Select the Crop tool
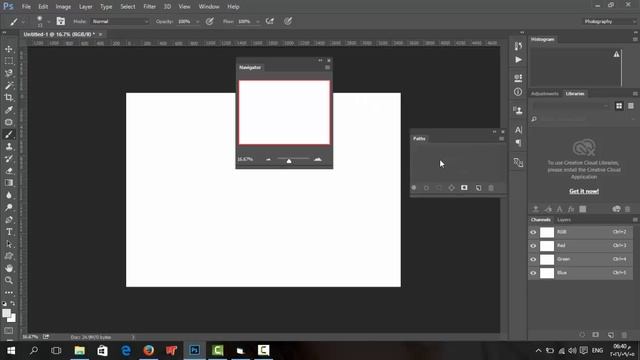640x360 pixels. coord(9,98)
